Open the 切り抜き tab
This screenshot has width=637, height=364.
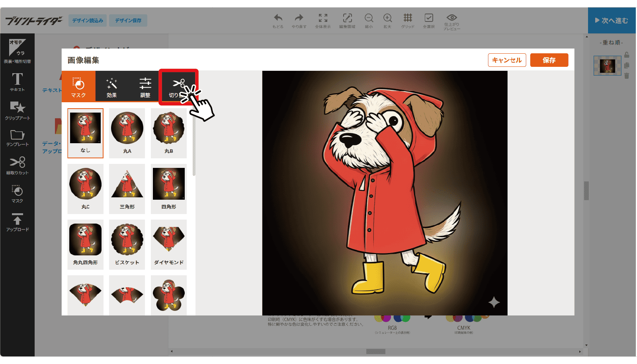pyautogui.click(x=178, y=87)
